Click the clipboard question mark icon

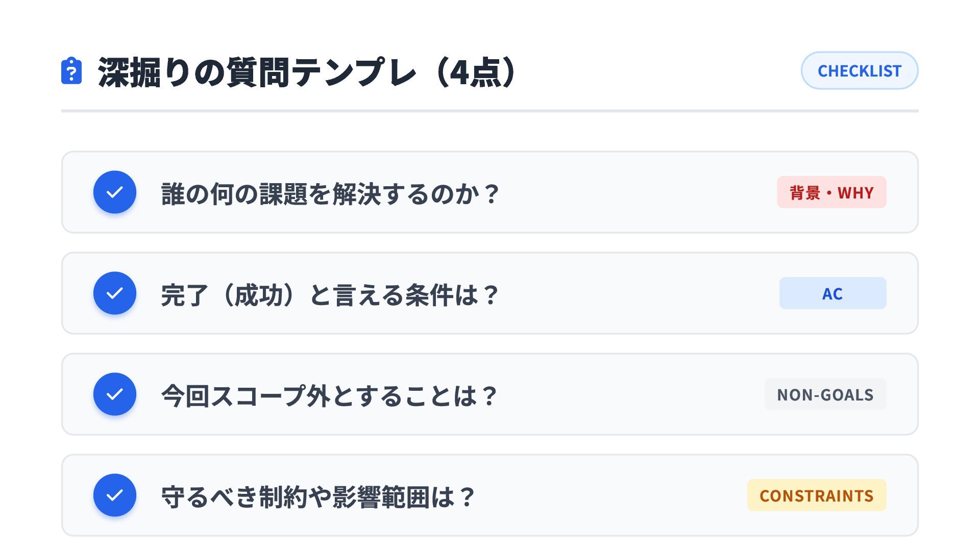(x=71, y=71)
